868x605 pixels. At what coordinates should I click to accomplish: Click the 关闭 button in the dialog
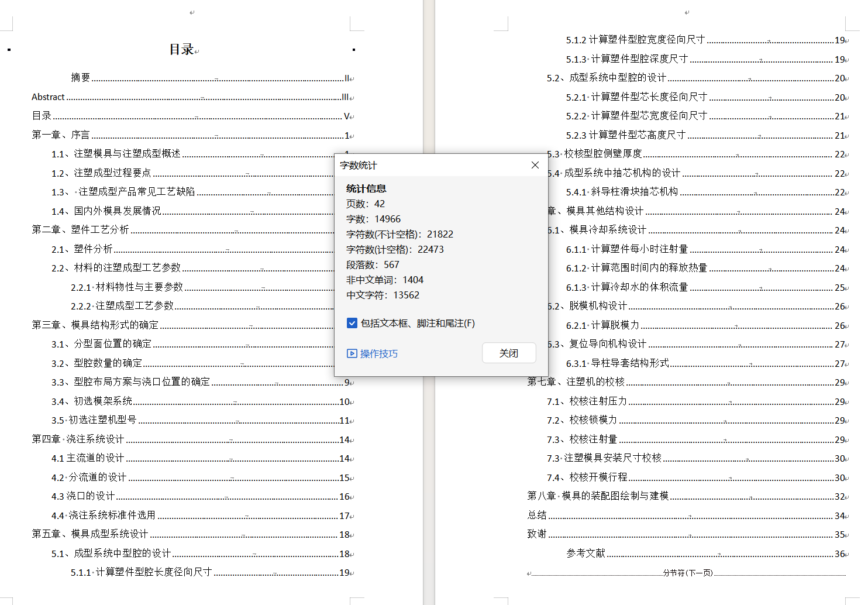(x=509, y=353)
